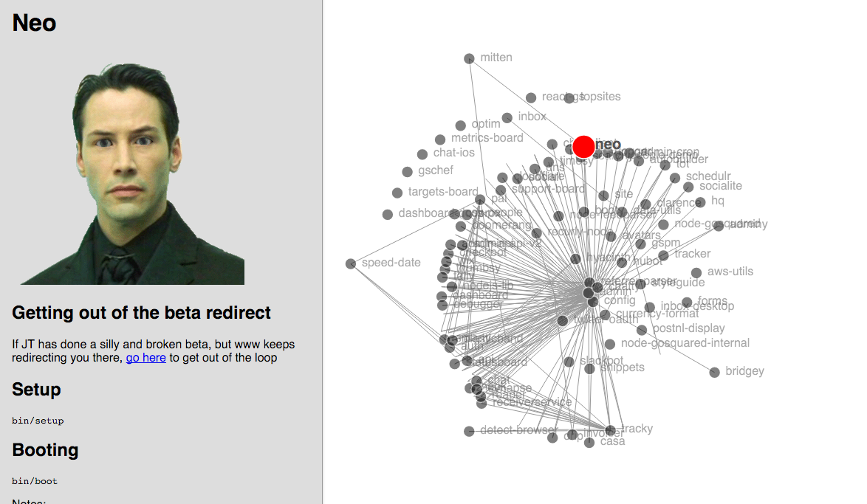Image resolution: width=867 pixels, height=504 pixels.
Task: Select the targets-board node
Action: [x=397, y=193]
